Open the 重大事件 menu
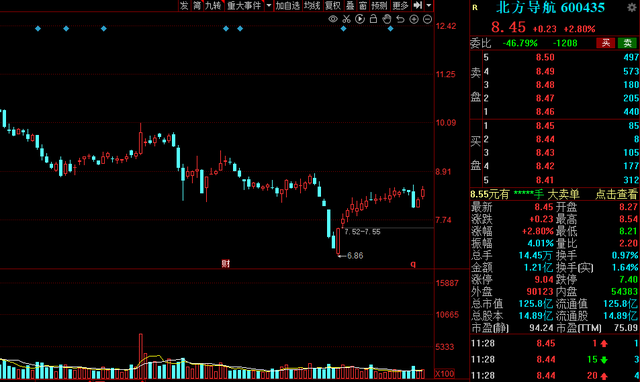The width and height of the screenshot is (640, 382). [x=244, y=5]
